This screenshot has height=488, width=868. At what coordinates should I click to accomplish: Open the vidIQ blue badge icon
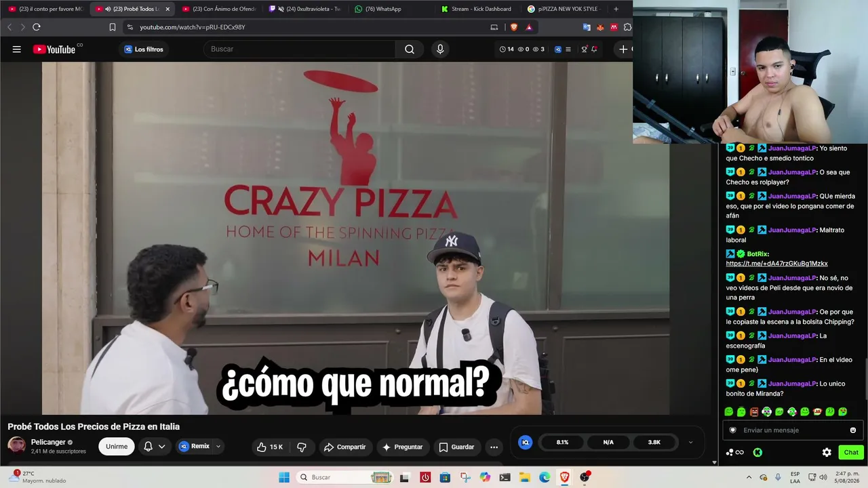525,442
